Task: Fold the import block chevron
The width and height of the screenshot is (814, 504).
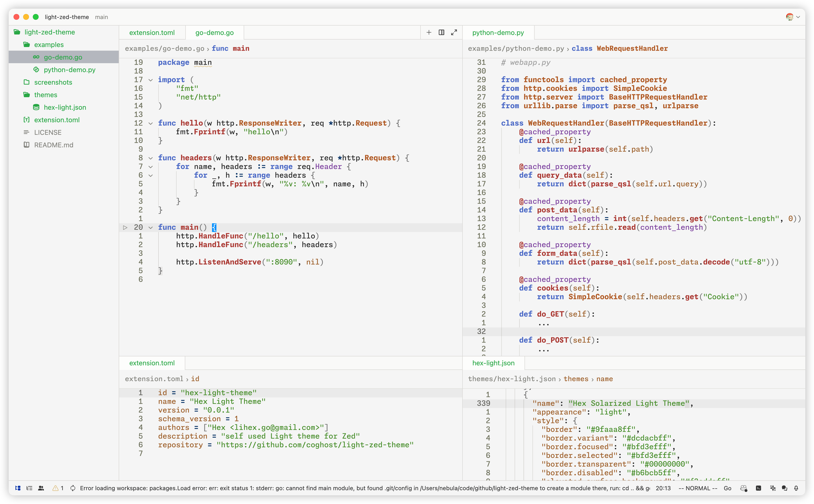Action: click(150, 80)
